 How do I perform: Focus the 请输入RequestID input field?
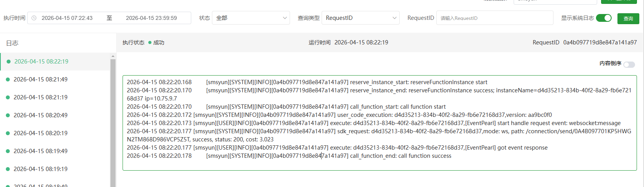[x=495, y=18]
